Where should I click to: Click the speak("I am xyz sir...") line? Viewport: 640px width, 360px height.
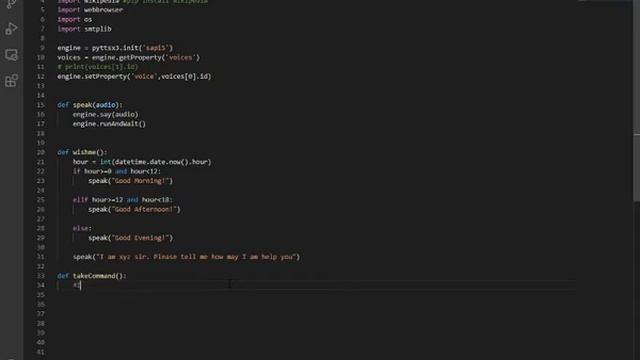186,257
